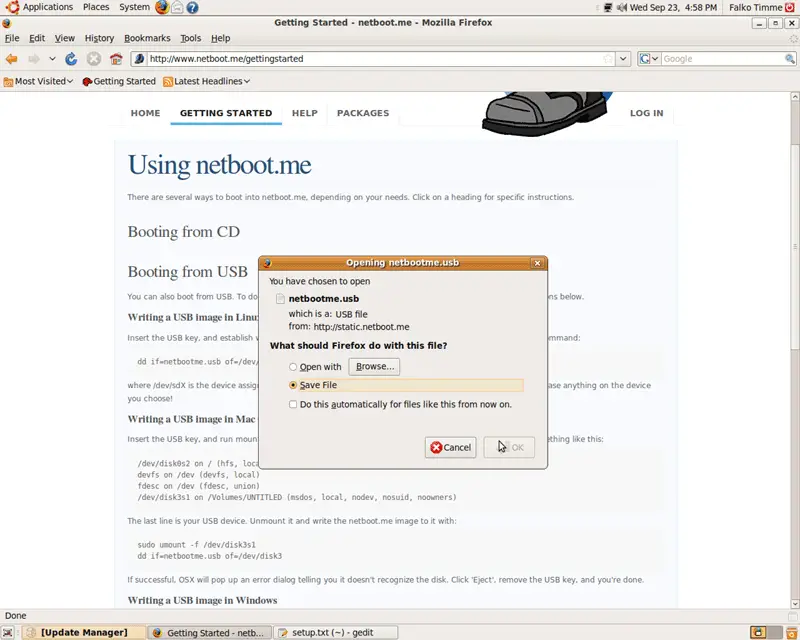This screenshot has height=640, width=800.
Task: Click the Firefox icon in window title bar
Action: tap(7, 23)
